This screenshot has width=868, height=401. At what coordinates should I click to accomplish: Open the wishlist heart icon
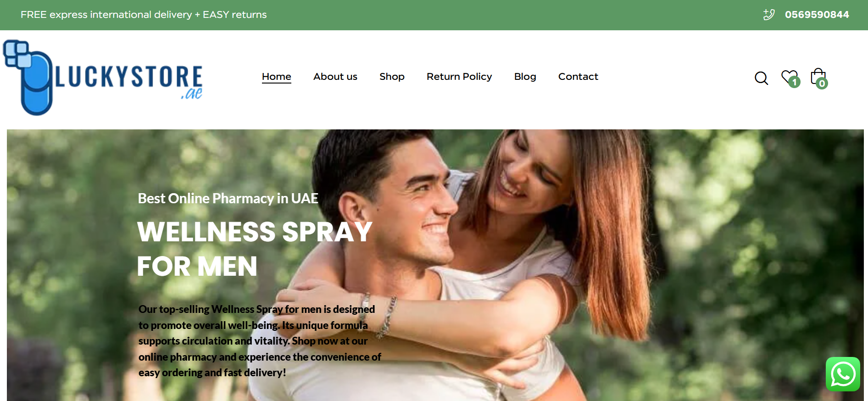(x=789, y=77)
